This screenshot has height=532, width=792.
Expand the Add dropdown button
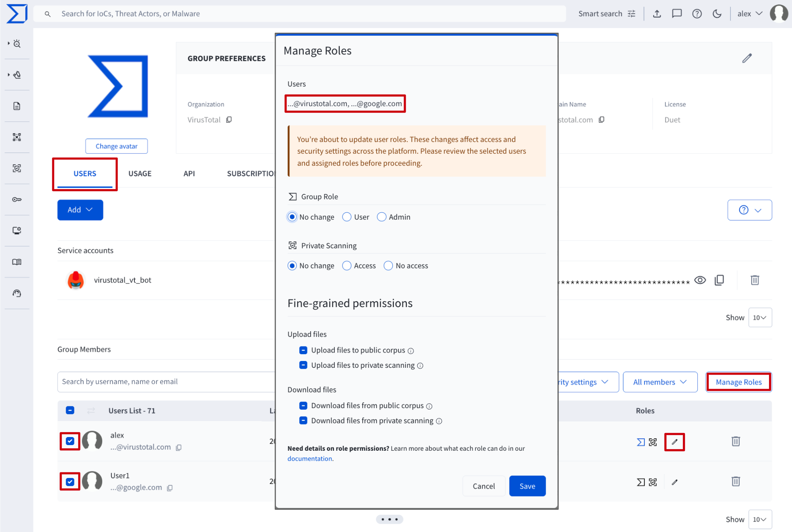click(80, 210)
